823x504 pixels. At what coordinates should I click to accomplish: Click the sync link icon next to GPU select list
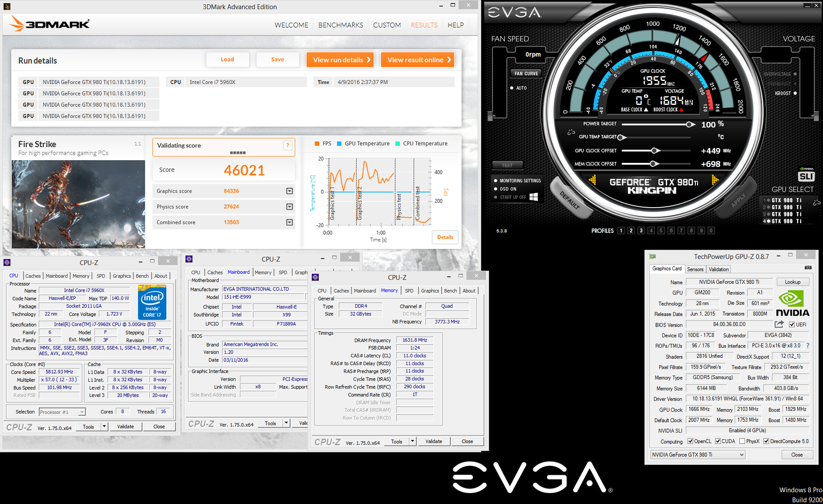point(816,203)
